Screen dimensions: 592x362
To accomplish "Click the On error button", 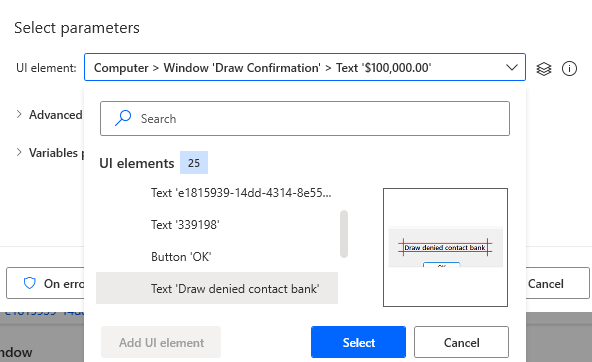I will (45, 283).
